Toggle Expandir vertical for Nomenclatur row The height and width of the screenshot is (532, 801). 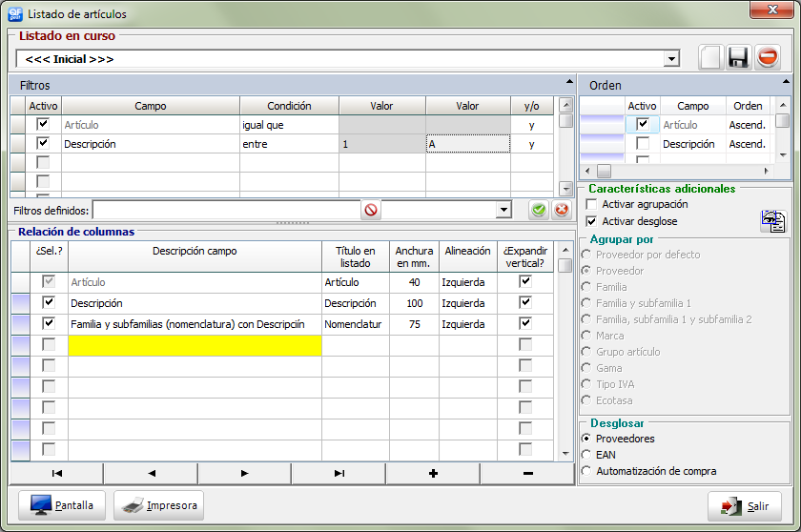[525, 324]
